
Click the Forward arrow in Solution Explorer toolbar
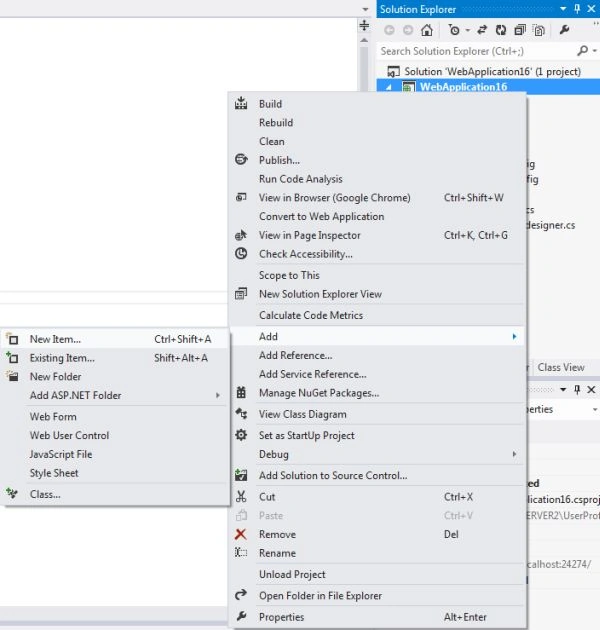(x=408, y=30)
